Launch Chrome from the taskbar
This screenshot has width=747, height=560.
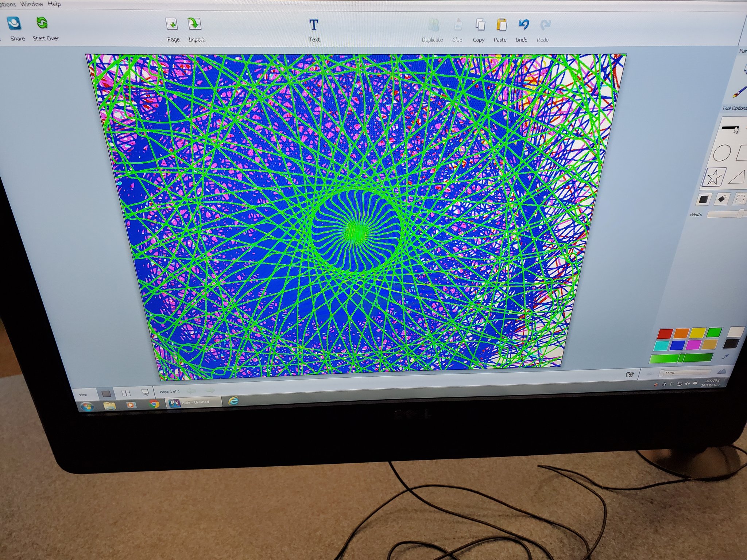click(154, 404)
